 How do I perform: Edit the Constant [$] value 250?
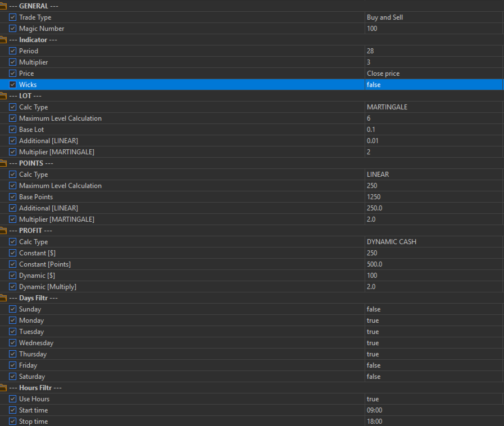[x=434, y=253]
